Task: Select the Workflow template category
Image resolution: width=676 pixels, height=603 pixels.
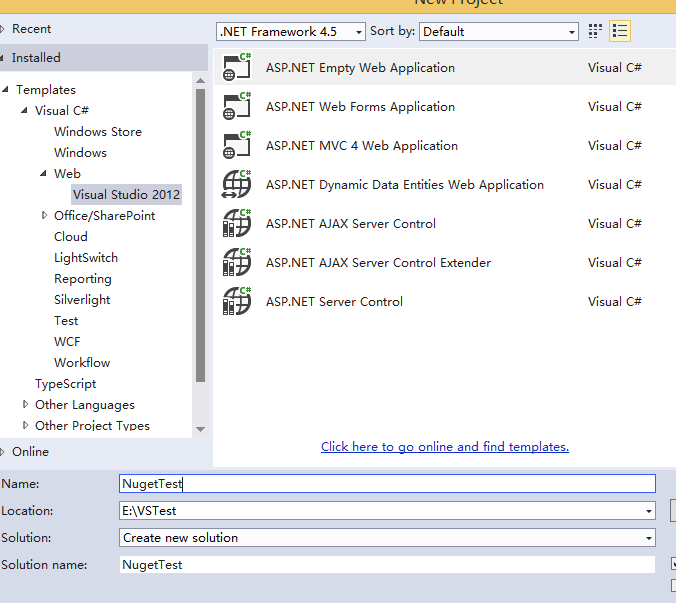Action: 82,363
